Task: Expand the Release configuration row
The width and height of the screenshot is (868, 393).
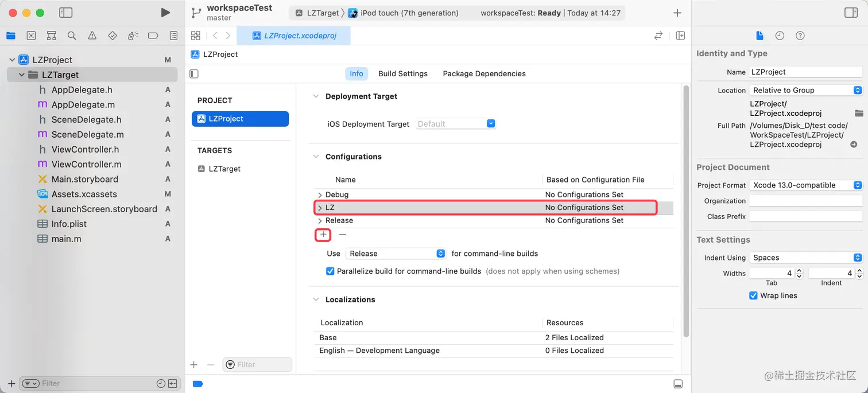Action: tap(320, 221)
